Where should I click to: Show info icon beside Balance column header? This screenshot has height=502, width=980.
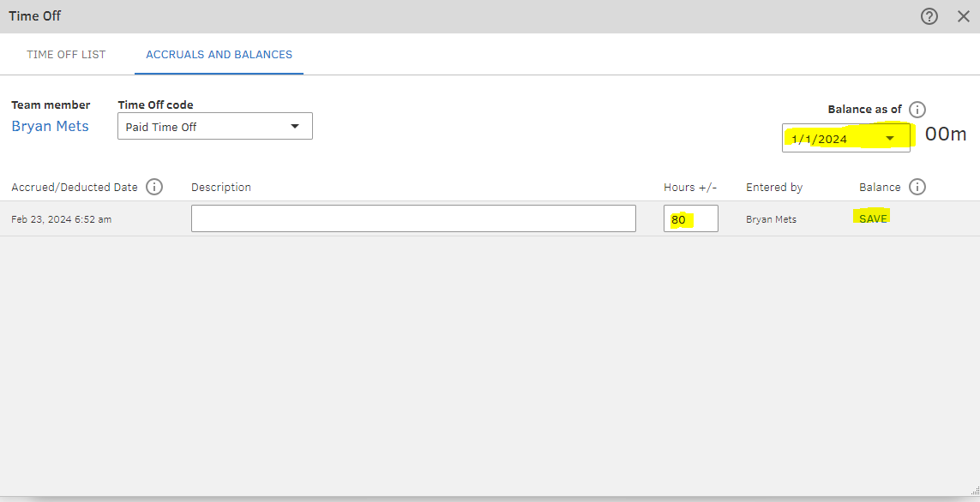(x=917, y=187)
